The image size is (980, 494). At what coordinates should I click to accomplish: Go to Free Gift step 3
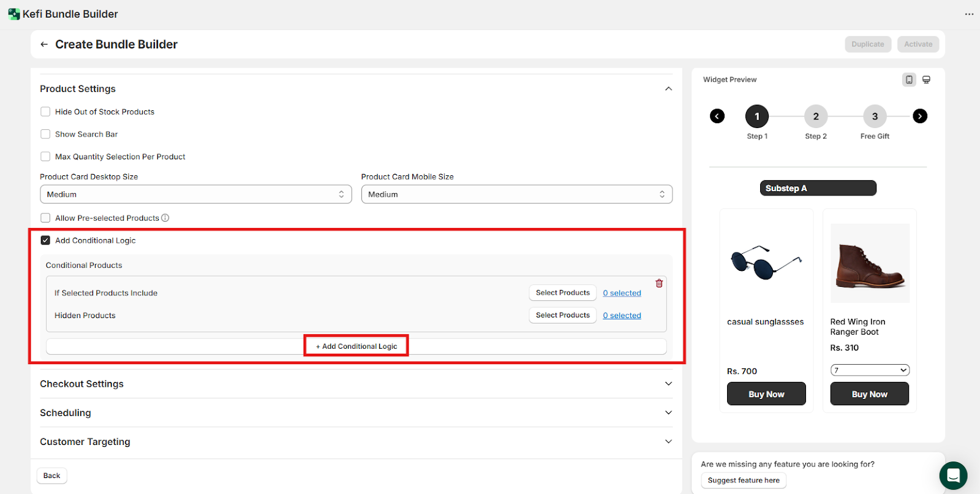875,116
